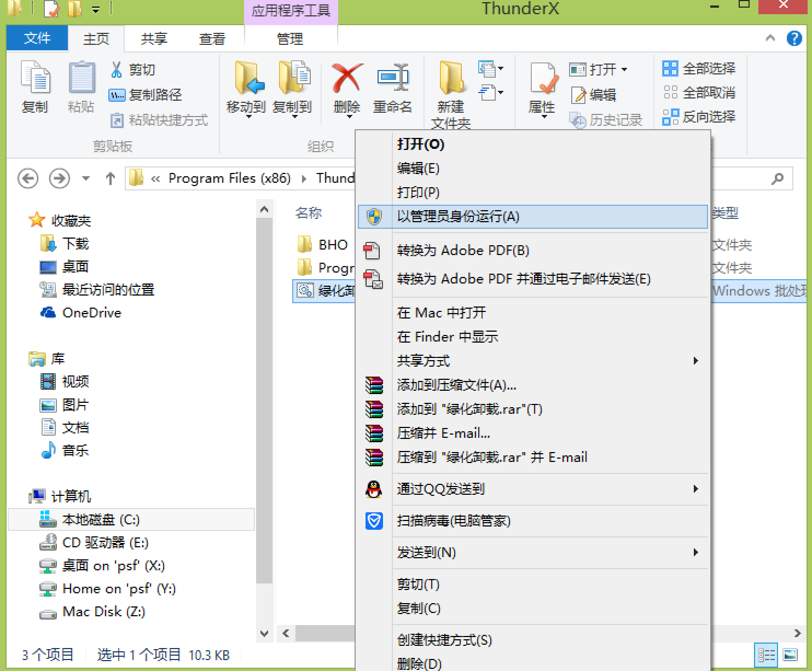The height and width of the screenshot is (671, 812).
Task: Switch to details view icon in status bar
Action: (x=766, y=655)
